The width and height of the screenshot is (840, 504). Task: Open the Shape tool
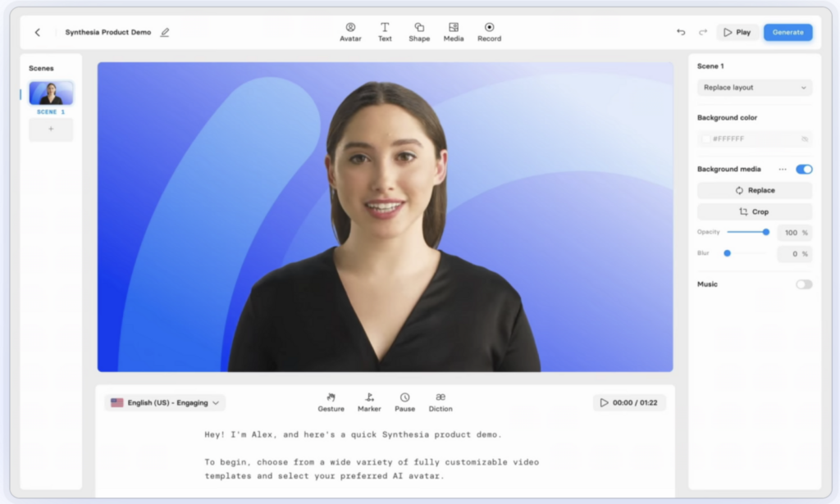pos(419,31)
